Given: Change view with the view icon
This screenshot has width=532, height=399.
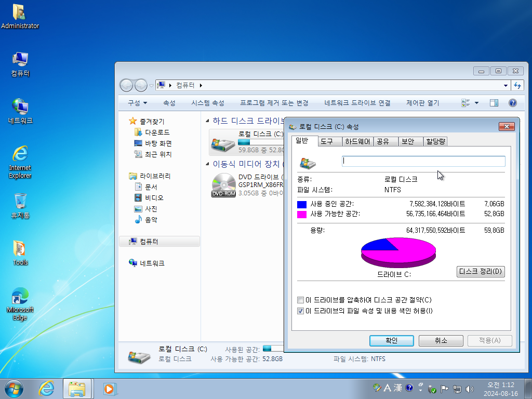Looking at the screenshot, I should point(465,103).
